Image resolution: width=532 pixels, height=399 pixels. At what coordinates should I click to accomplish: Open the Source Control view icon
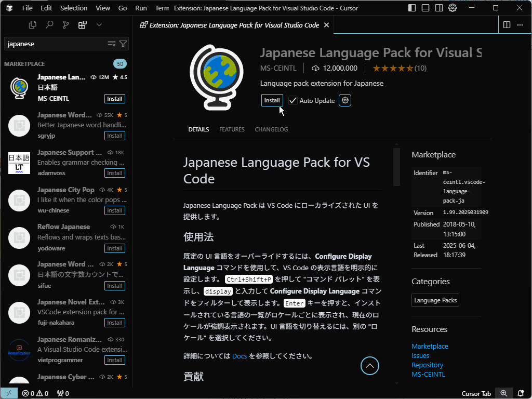tap(65, 24)
